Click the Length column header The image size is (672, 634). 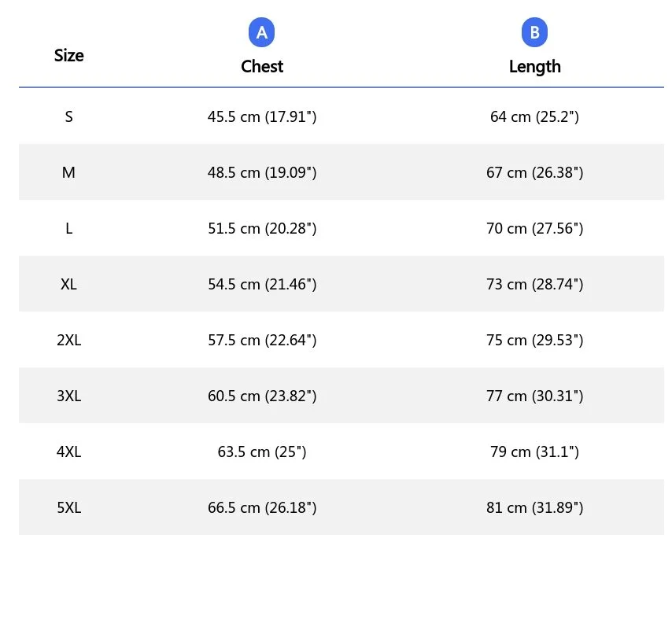click(534, 66)
